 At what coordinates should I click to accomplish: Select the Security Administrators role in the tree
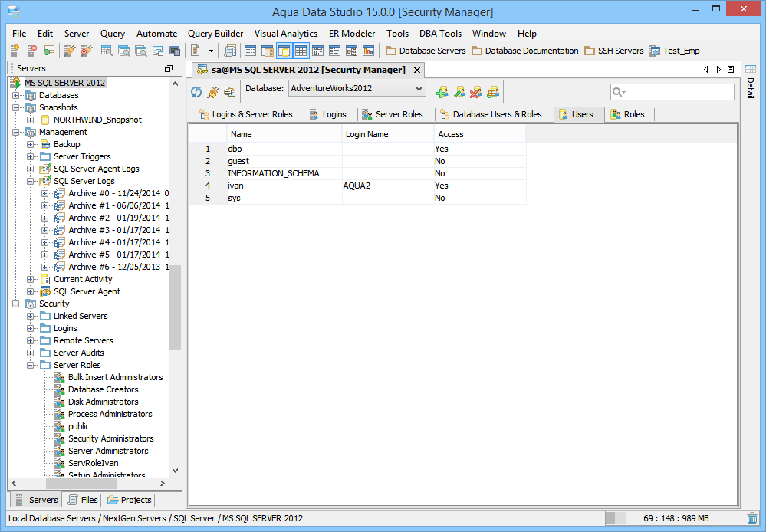click(x=111, y=438)
